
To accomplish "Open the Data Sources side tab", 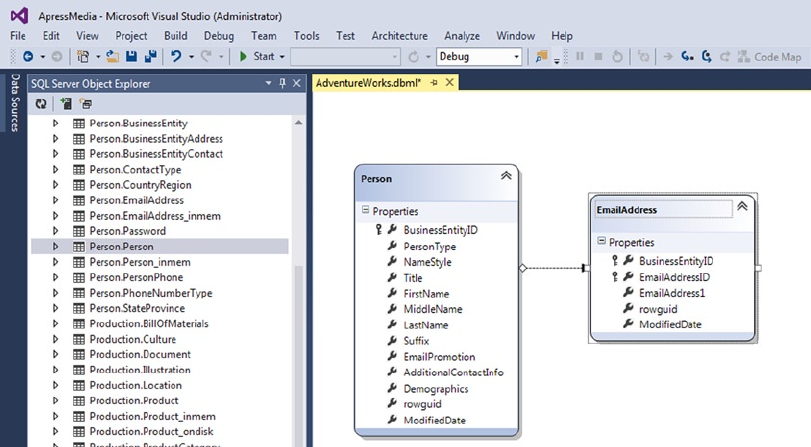I will pos(15,102).
